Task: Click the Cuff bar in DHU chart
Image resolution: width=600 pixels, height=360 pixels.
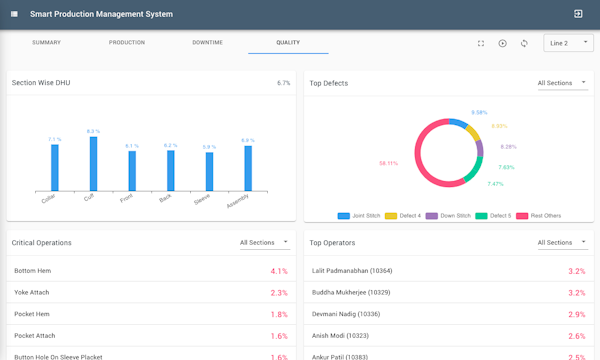Action: point(93,164)
